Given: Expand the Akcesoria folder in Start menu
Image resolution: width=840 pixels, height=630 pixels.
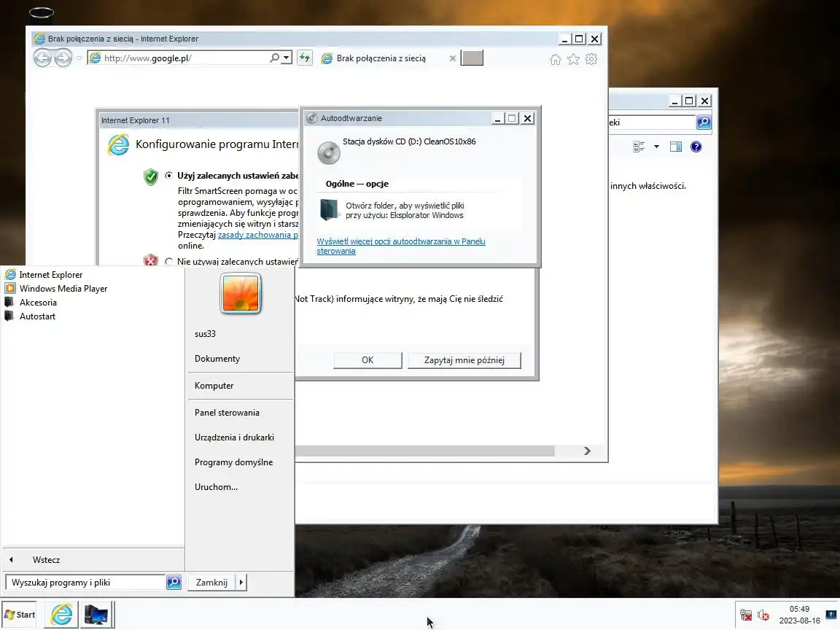Looking at the screenshot, I should [31, 303].
